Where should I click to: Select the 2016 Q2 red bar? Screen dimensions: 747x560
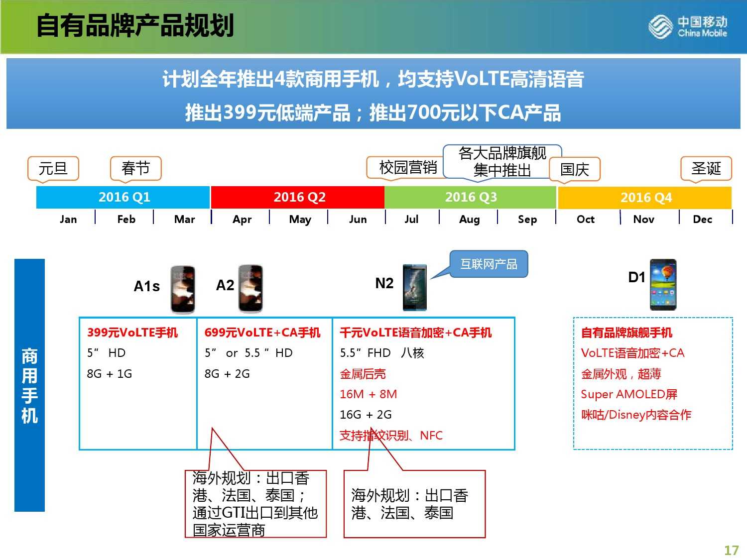click(x=299, y=197)
